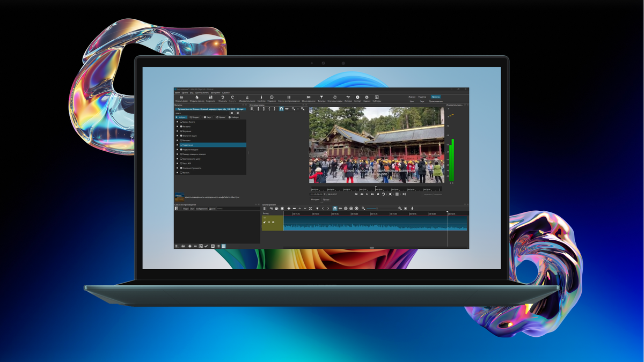
Task: Start playback with the player play button
Action: 367,194
